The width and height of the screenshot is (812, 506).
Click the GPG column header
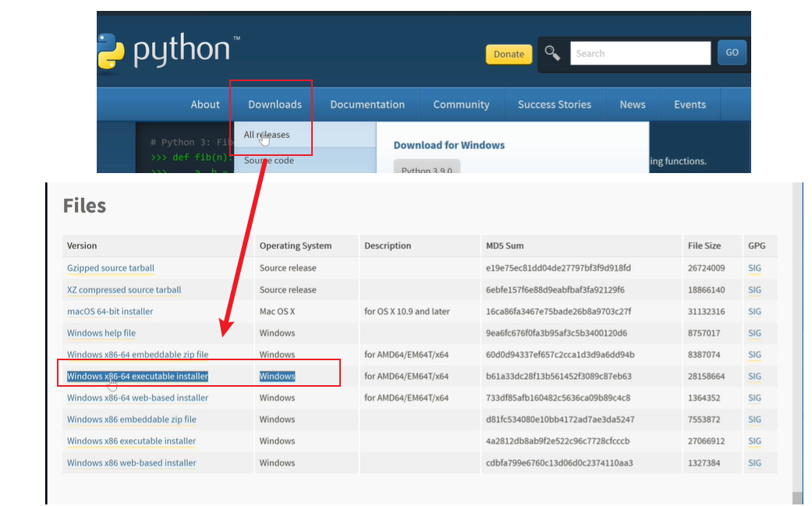[757, 246]
